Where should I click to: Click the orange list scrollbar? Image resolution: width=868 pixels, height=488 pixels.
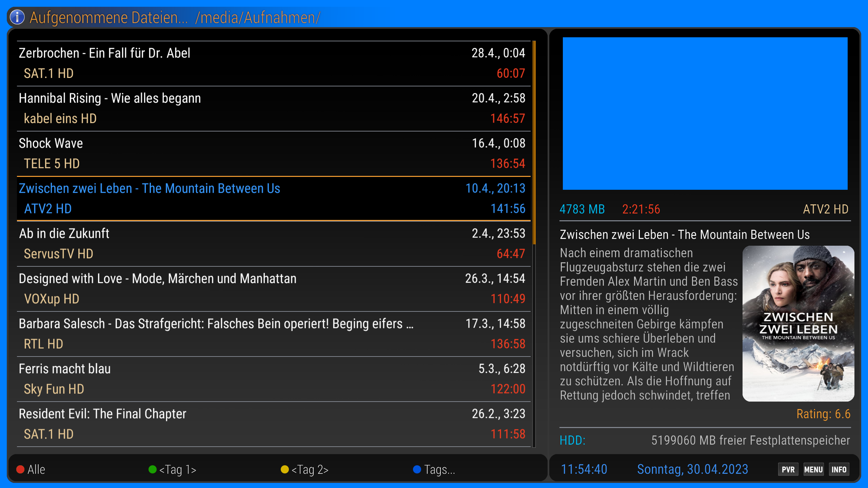coord(534,142)
